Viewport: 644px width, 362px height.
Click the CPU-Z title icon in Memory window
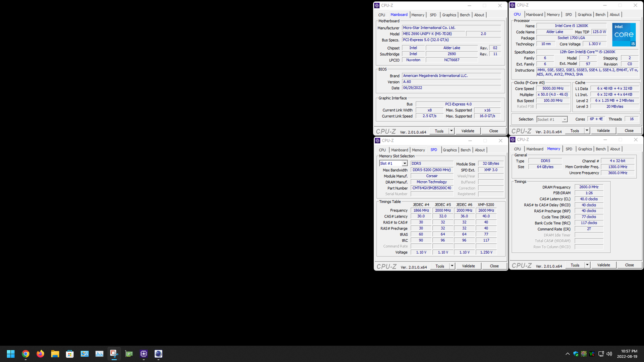513,139
